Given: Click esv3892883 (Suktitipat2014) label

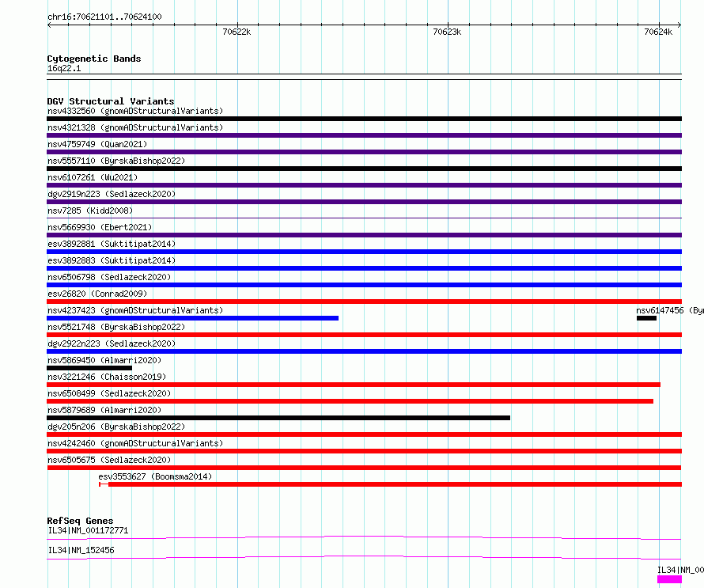Looking at the screenshot, I should pyautogui.click(x=112, y=260).
